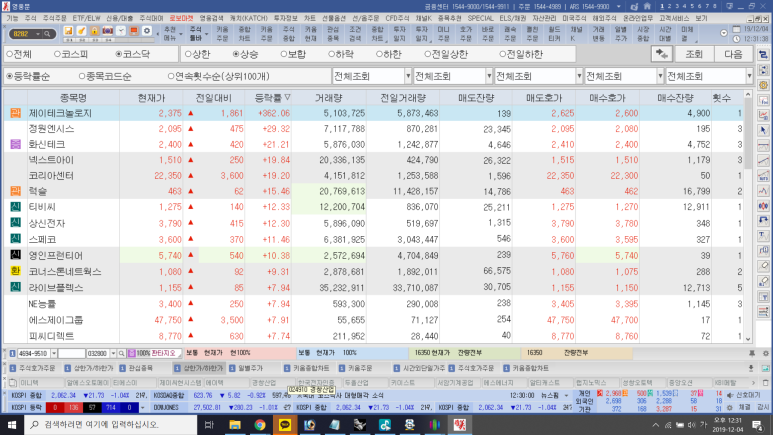Click the camera capture icon
The image size is (773, 435).
pos(107,31)
